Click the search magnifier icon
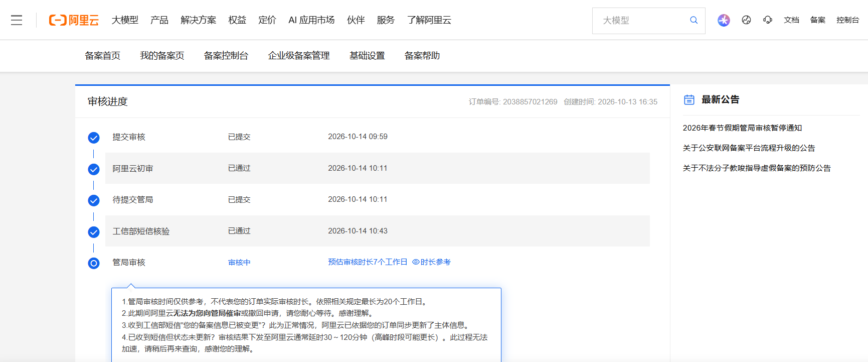 [x=694, y=20]
